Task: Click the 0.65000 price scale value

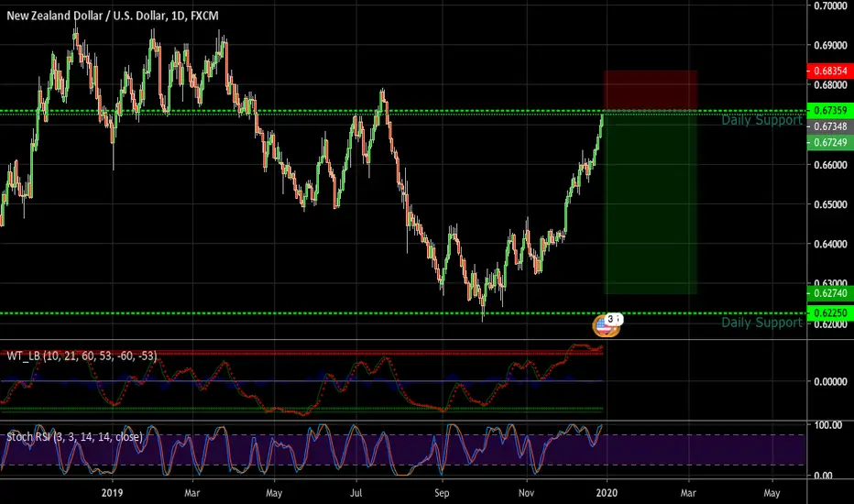Action: 830,204
